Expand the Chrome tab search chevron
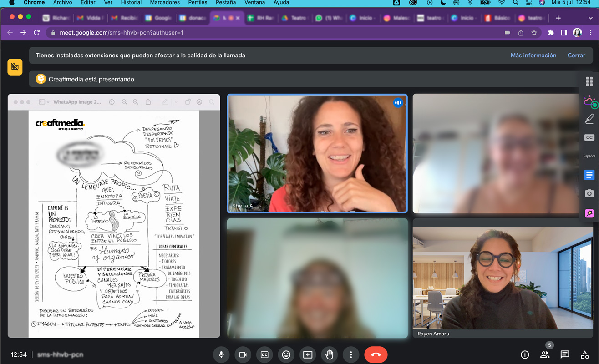The image size is (599, 364). pos(590,18)
